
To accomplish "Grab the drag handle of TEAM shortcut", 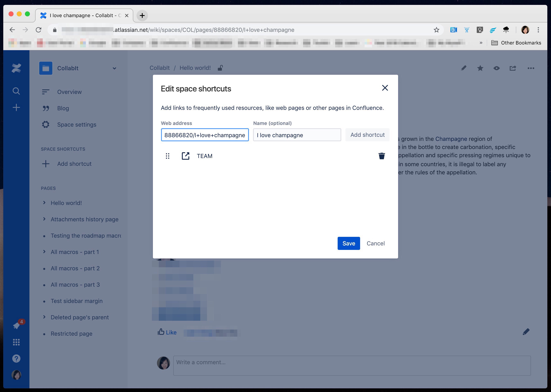I will [167, 156].
